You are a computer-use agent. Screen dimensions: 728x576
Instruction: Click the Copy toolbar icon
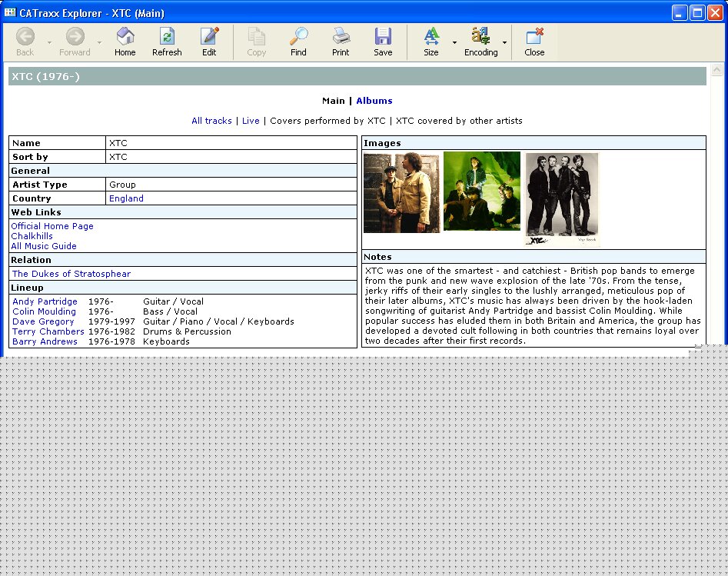pos(256,37)
